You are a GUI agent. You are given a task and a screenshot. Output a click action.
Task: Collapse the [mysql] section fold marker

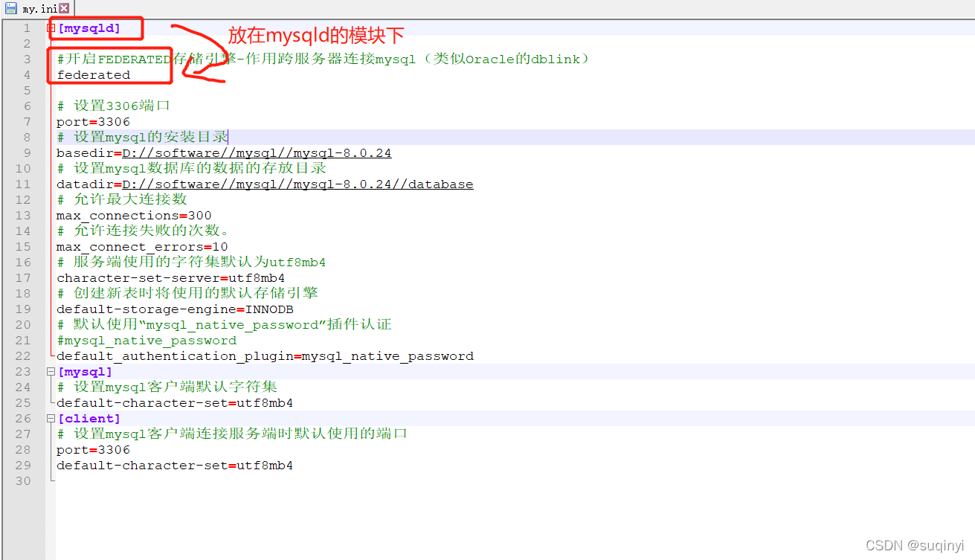pos(51,372)
